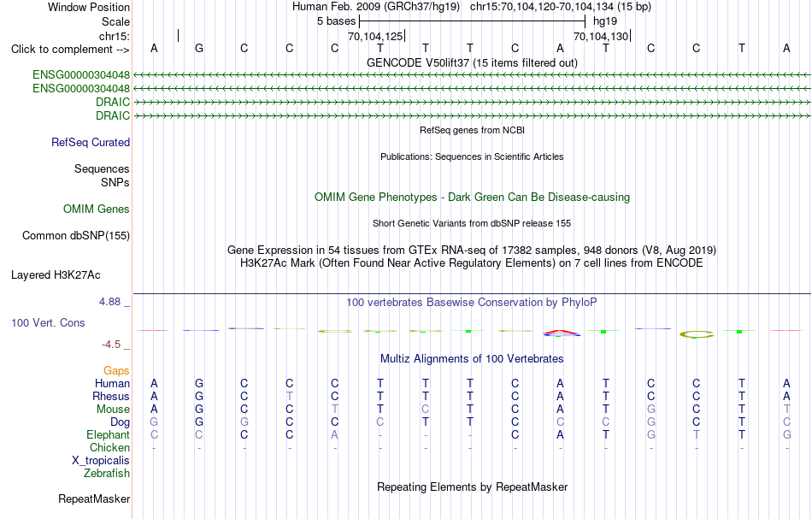Screen dimensions: 812x519
Task: Click the Layered H3K27Ac track label
Action: coord(56,275)
